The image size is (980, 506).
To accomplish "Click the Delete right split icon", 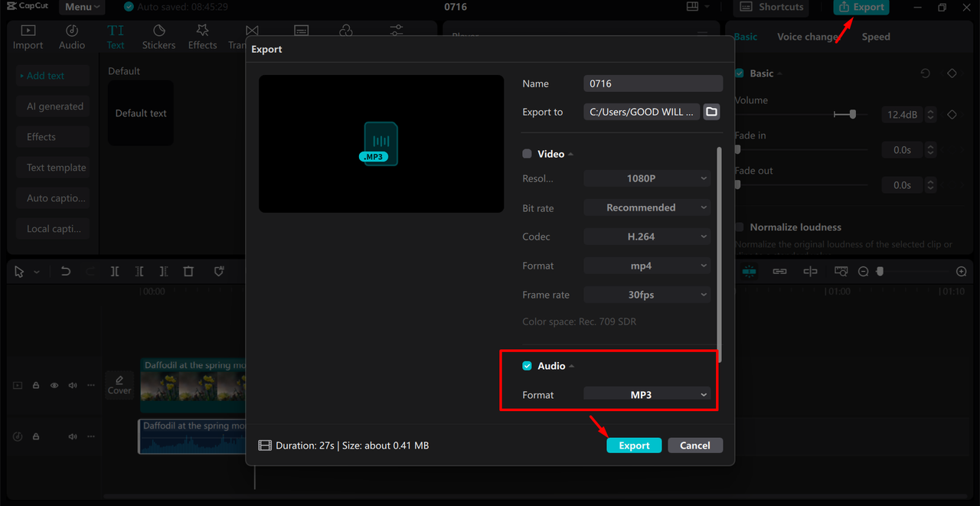I will coord(164,272).
